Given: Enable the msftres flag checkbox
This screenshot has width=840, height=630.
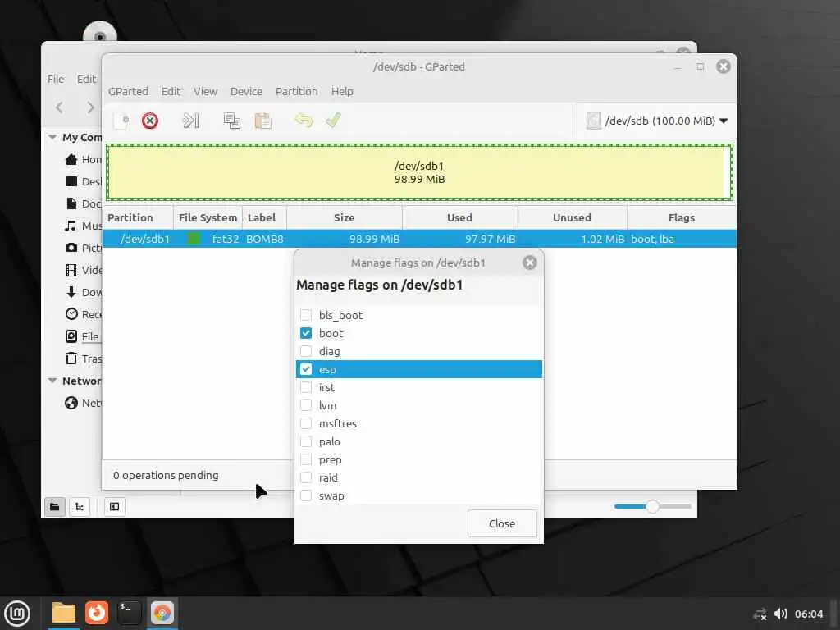Looking at the screenshot, I should coord(306,423).
